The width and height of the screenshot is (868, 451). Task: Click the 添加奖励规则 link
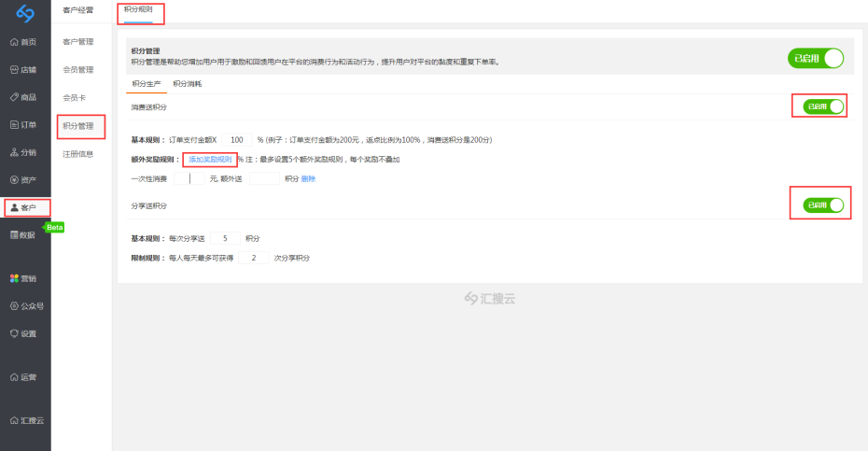pyautogui.click(x=210, y=160)
